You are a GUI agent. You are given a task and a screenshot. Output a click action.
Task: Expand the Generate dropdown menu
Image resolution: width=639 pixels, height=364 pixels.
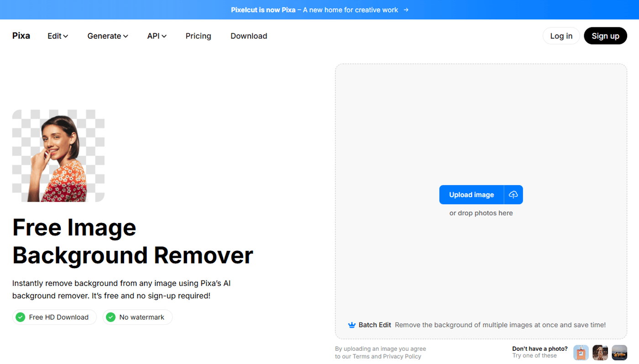pos(107,36)
